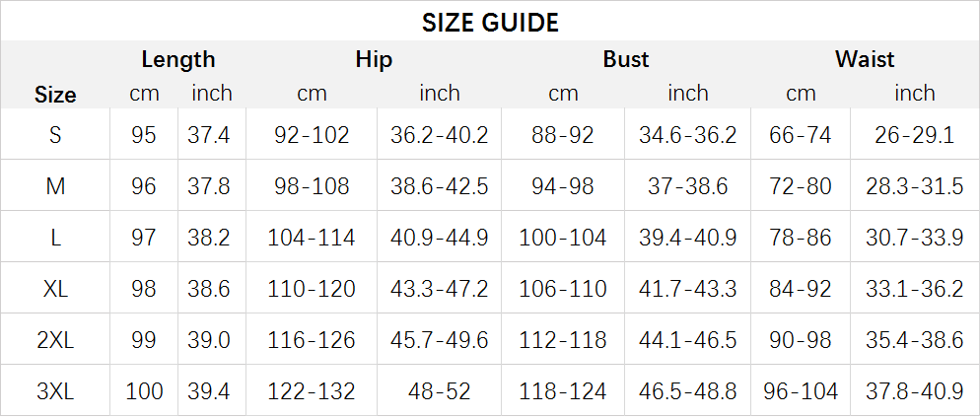Select the Hip column header
The image size is (980, 417).
pos(374,59)
